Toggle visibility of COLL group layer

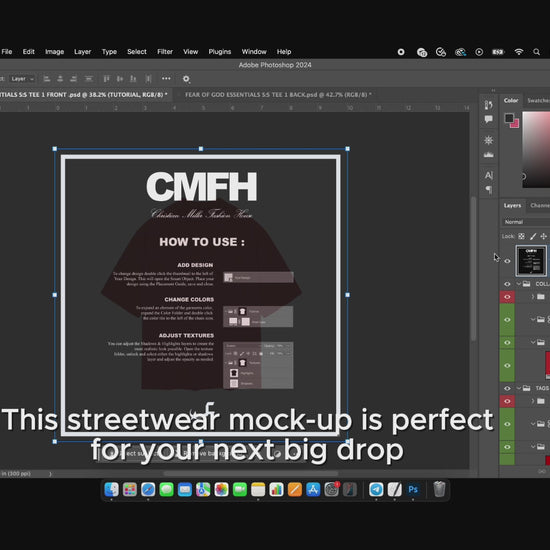coord(507,284)
